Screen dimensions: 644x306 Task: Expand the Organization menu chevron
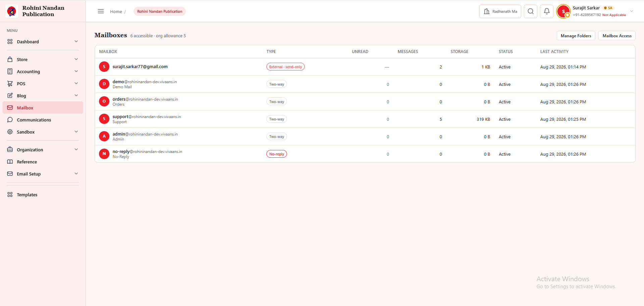(x=76, y=150)
